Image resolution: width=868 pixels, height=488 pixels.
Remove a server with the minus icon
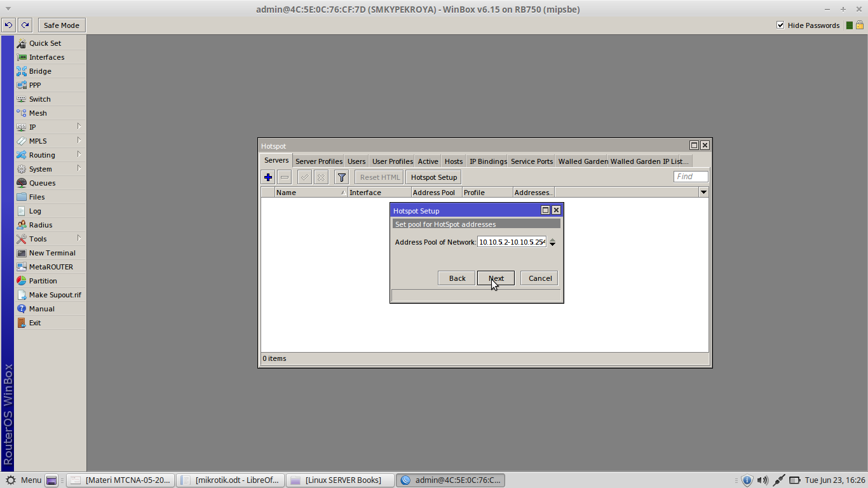285,177
